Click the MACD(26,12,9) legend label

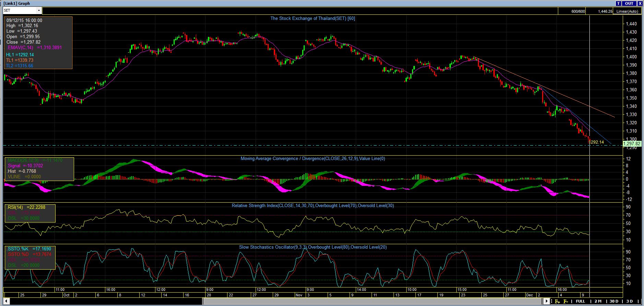point(23,160)
